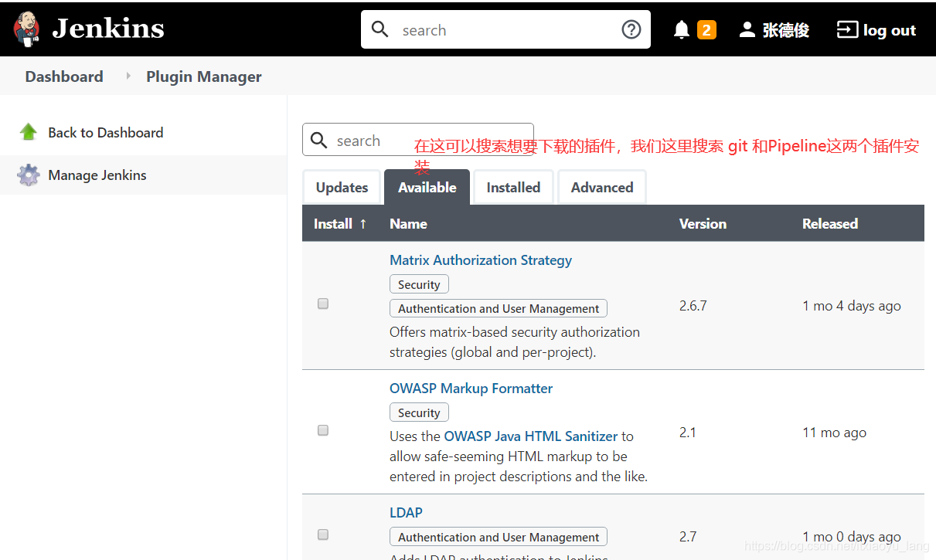
Task: Tick the LDAP plugin install checkbox
Action: [323, 535]
